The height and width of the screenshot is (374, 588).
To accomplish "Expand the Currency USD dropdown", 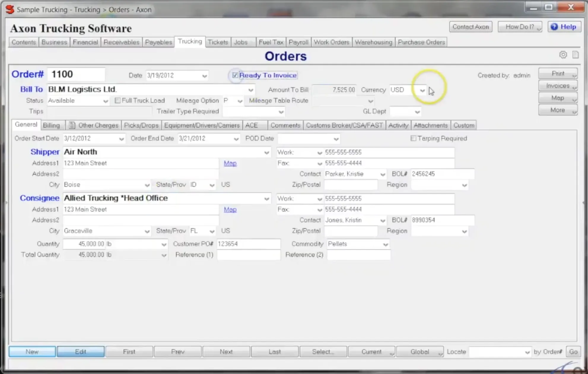I will 422,90.
